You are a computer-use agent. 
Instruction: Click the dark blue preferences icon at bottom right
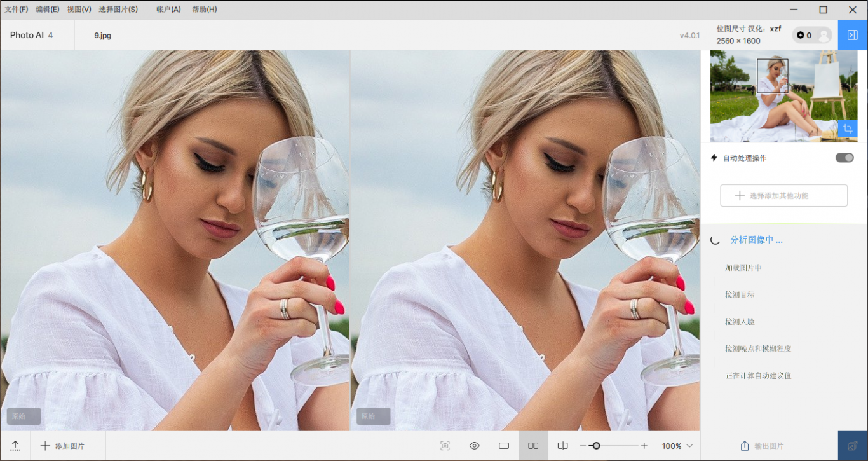tap(853, 446)
